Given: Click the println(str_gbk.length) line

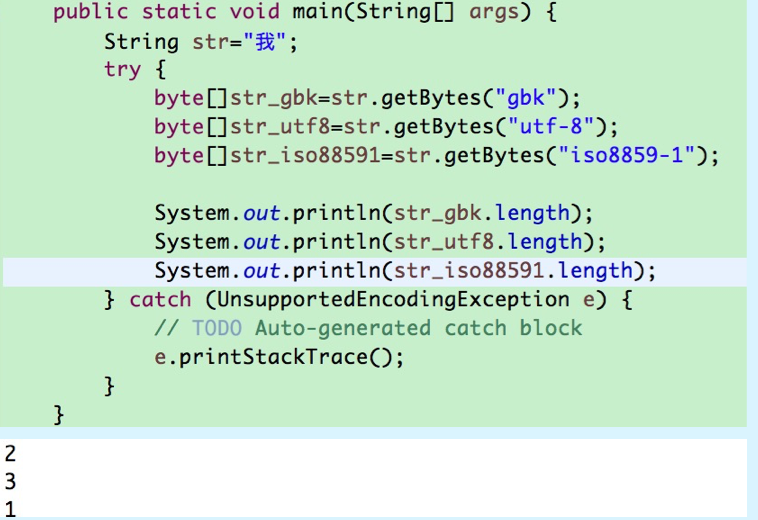Looking at the screenshot, I should [x=373, y=213].
